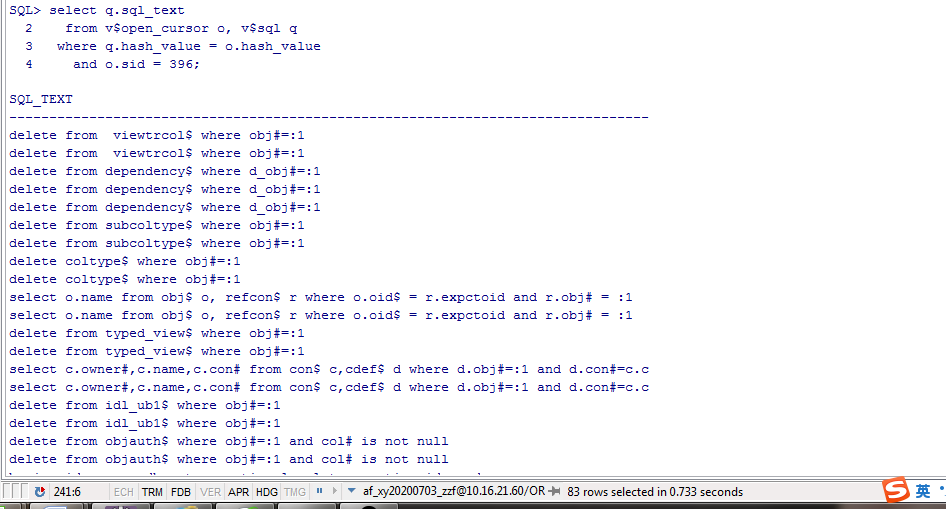946x509 pixels.
Task: Toggle the ECH echo indicator
Action: pos(124,492)
